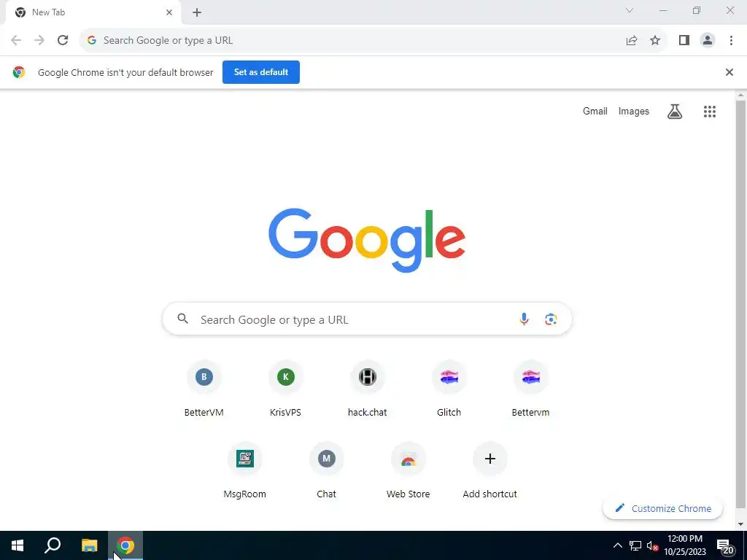Click Customize Chrome button
The width and height of the screenshot is (747, 560).
click(x=662, y=508)
